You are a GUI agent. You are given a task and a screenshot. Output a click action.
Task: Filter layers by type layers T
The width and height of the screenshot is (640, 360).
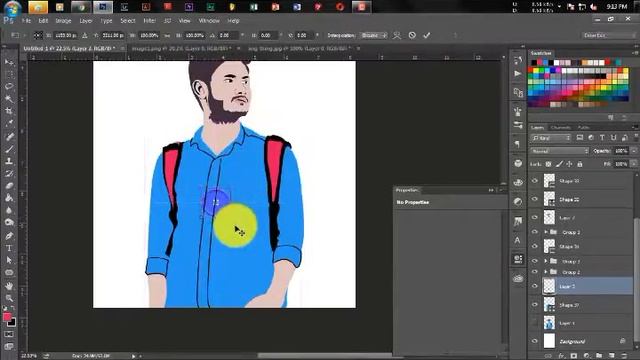tap(602, 138)
